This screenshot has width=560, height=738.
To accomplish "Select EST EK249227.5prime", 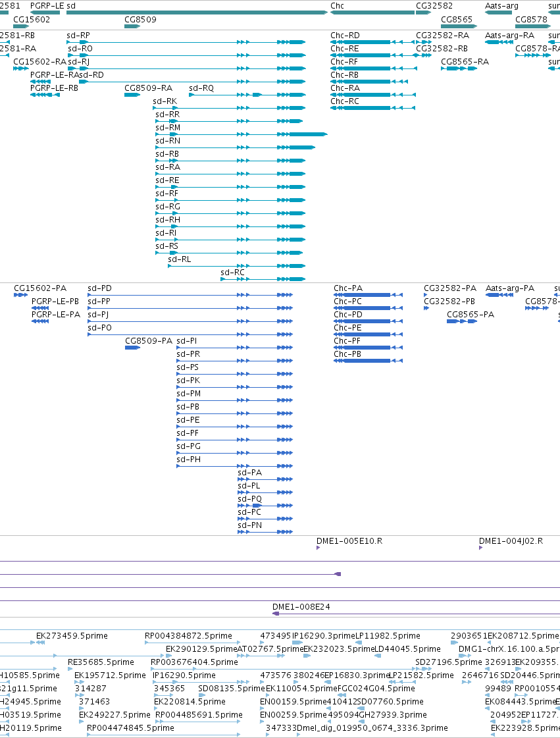I will [82, 722].
